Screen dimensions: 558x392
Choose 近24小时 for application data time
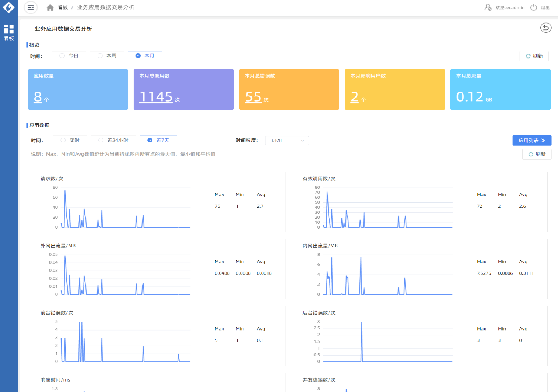(x=113, y=141)
